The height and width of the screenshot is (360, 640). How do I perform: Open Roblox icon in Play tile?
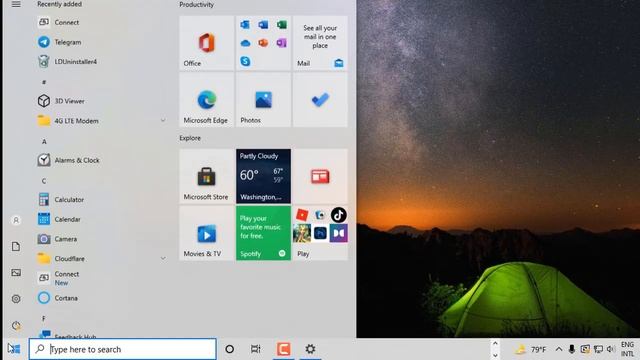(x=302, y=215)
